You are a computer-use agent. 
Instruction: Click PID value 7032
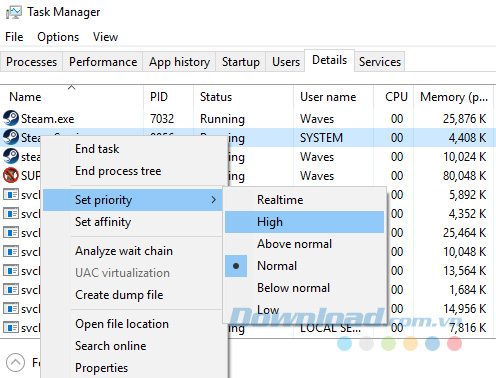162,119
